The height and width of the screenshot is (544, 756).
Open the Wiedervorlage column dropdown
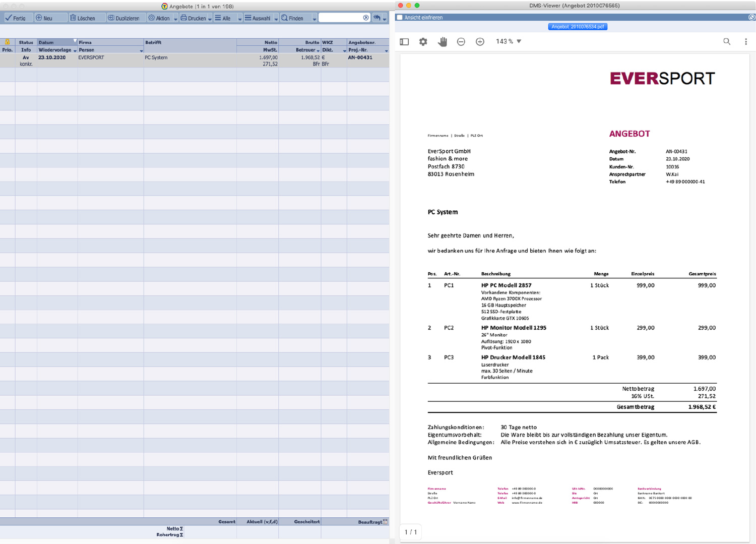[x=75, y=50]
